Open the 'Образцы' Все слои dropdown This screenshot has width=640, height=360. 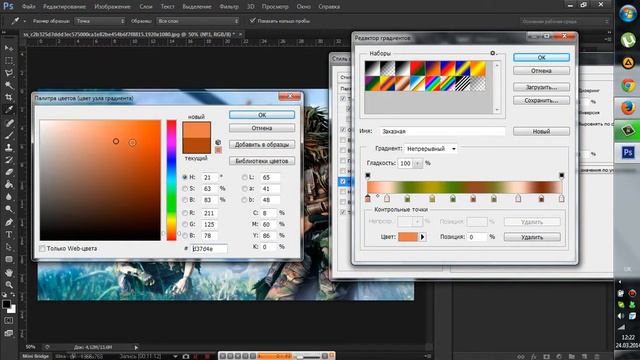click(198, 21)
